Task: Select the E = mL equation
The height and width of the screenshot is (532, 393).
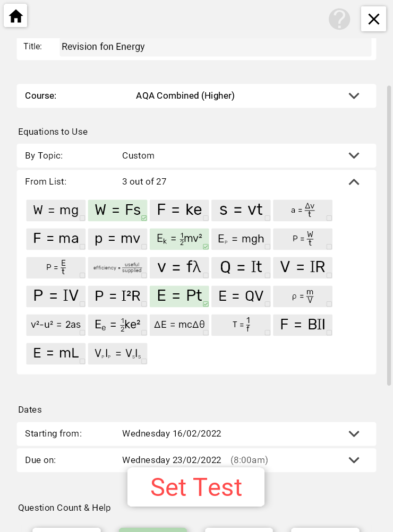Action: 56,354
